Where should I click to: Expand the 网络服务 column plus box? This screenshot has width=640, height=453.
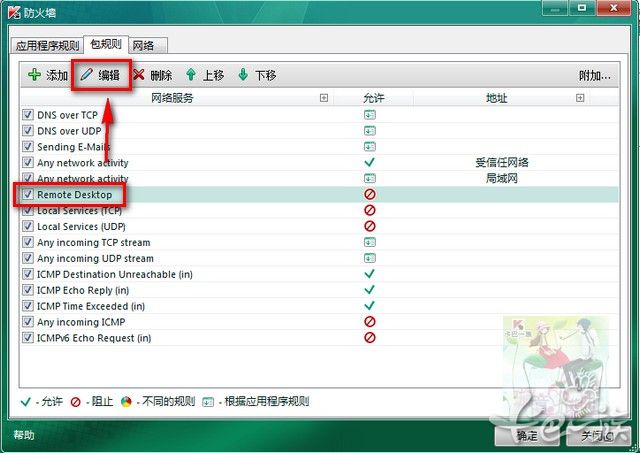[324, 98]
